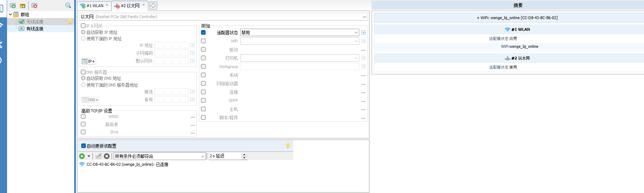Select the 有线连接 profile
This screenshot has height=193, width=644.
[x=35, y=29]
